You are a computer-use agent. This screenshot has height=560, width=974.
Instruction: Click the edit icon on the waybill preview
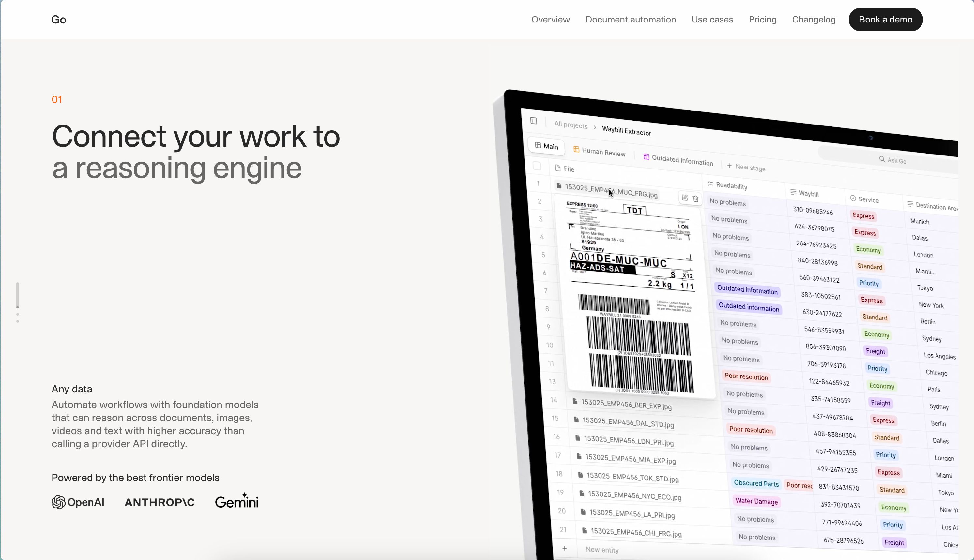[684, 197]
